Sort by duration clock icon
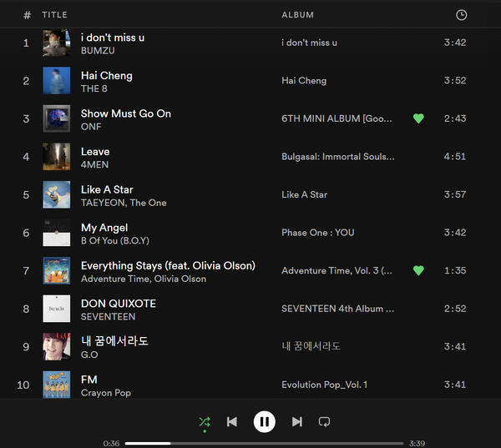Image resolution: width=501 pixels, height=448 pixels. pyautogui.click(x=462, y=15)
